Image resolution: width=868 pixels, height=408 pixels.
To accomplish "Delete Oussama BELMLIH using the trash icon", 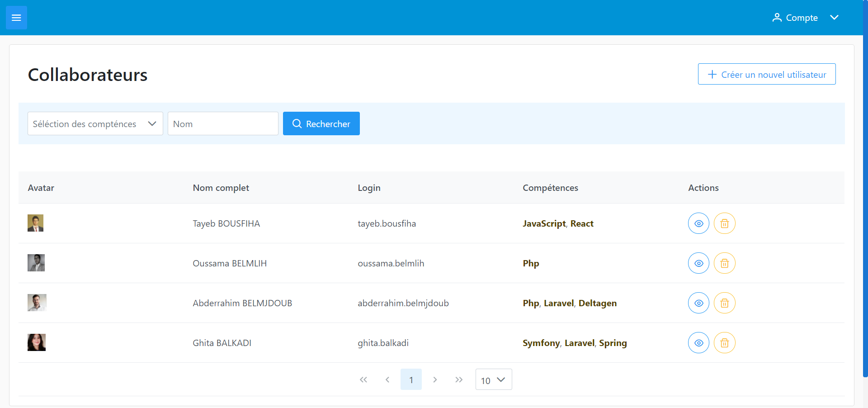I will [x=724, y=263].
